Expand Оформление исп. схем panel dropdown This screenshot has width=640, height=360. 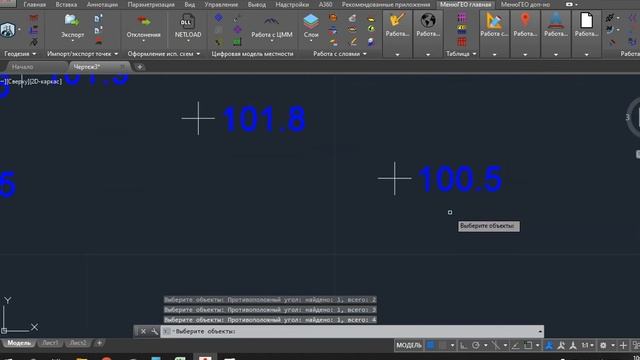(198, 54)
